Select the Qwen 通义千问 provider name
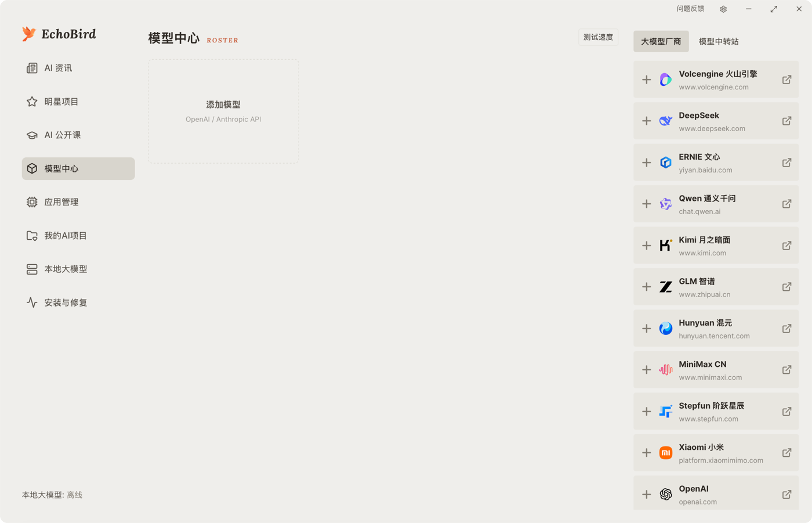The height and width of the screenshot is (523, 812). (x=707, y=199)
